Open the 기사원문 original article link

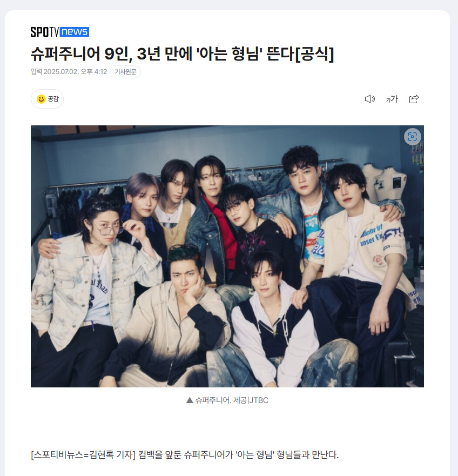coord(125,72)
